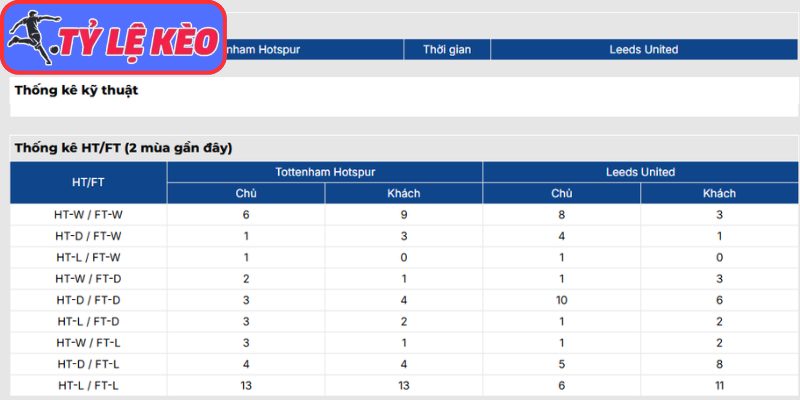This screenshot has height=400, width=800.
Task: Select Leeds Chủ value 8 in HT-W / FT-W row
Action: tap(561, 215)
